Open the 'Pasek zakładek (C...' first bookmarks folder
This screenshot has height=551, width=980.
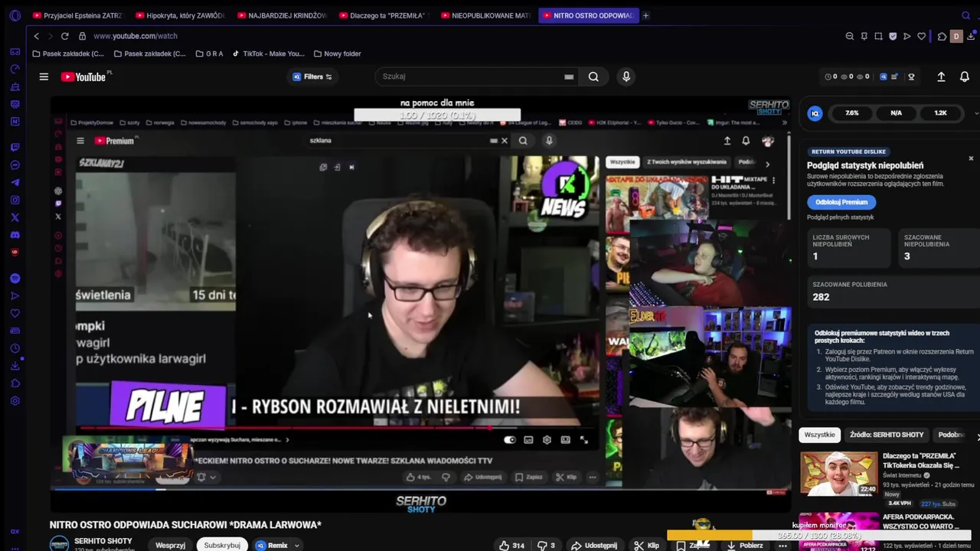(x=68, y=54)
